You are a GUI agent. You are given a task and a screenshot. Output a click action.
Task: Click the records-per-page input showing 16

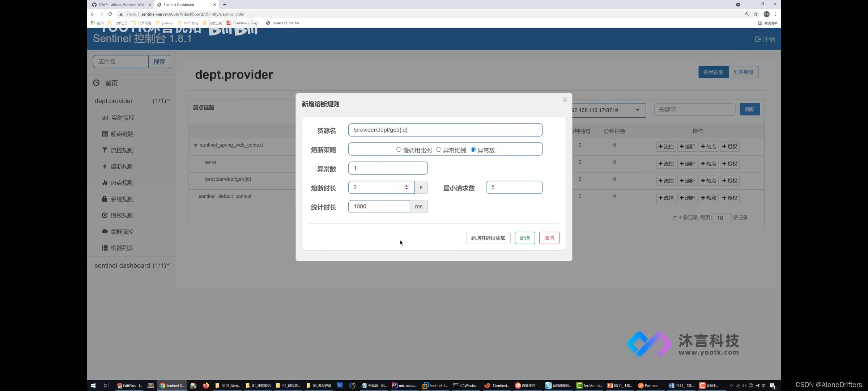coord(722,218)
